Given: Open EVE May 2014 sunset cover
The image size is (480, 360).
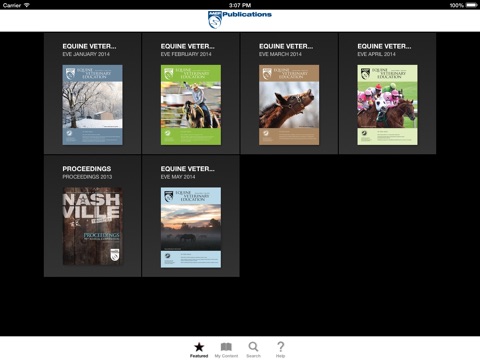Looking at the screenshot, I should coord(191,227).
